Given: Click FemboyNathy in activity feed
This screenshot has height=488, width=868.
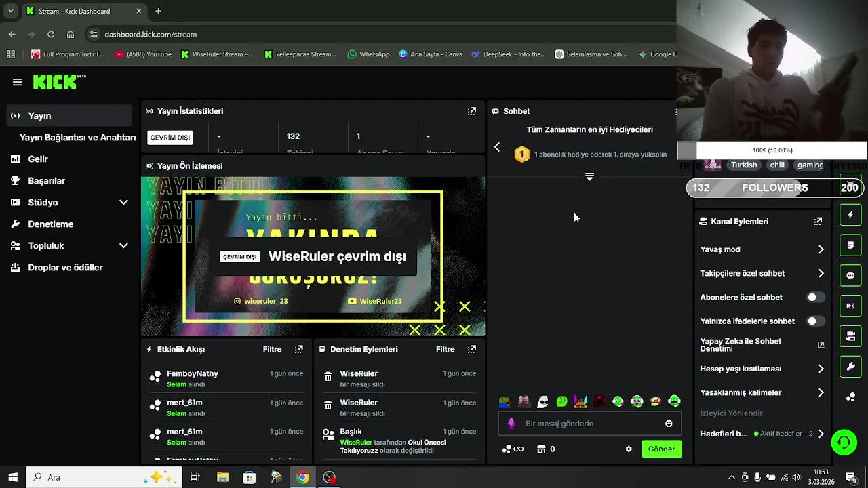Looking at the screenshot, I should pyautogui.click(x=193, y=373).
